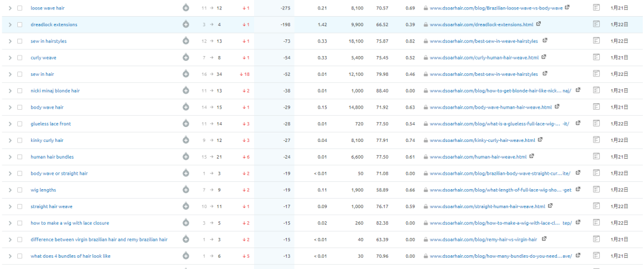
Task: Click the 14,800 volume value
Action: click(355, 107)
